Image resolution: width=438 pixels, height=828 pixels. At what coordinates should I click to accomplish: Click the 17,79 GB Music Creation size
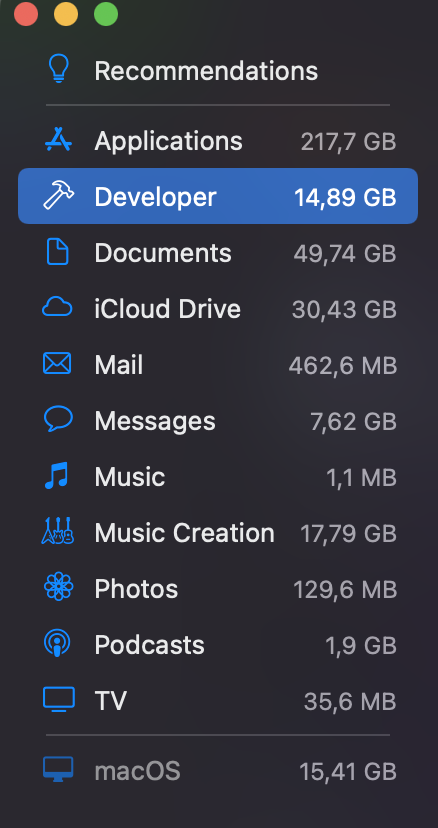tap(348, 533)
